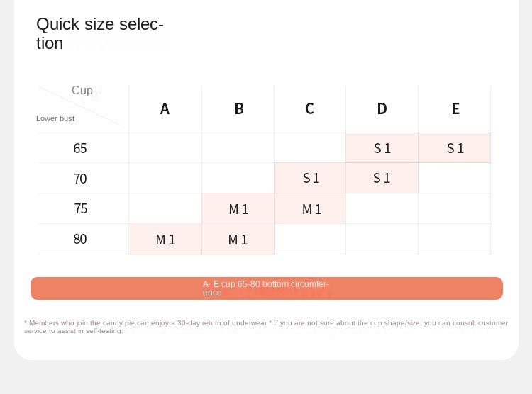
Task: Click the S1 cell for 70 C cup
Action: click(311, 178)
